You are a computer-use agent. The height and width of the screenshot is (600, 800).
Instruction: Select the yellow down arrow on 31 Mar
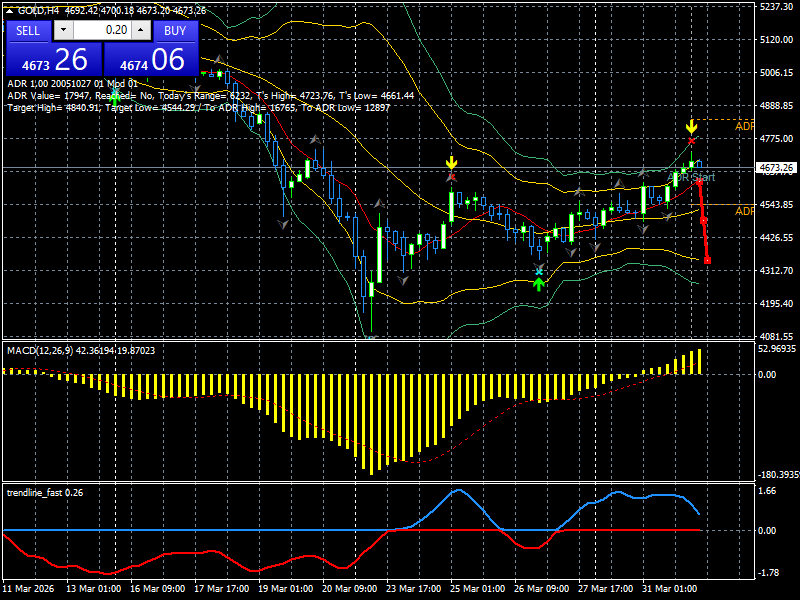(x=691, y=126)
